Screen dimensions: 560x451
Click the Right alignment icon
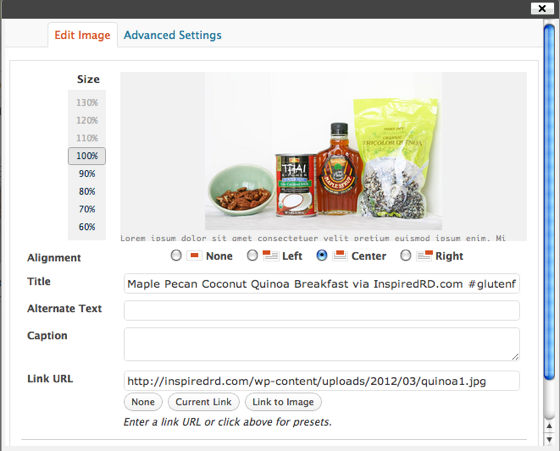coord(425,255)
